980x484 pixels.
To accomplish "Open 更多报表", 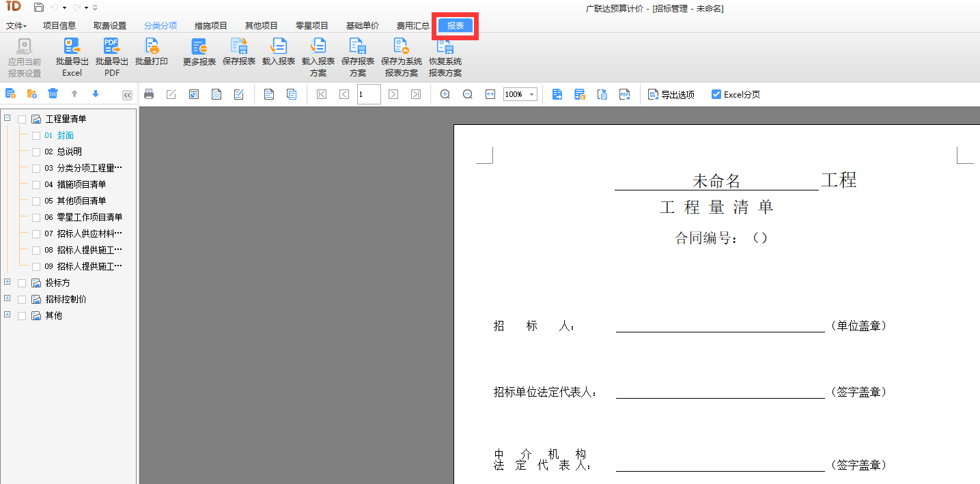I will (199, 56).
